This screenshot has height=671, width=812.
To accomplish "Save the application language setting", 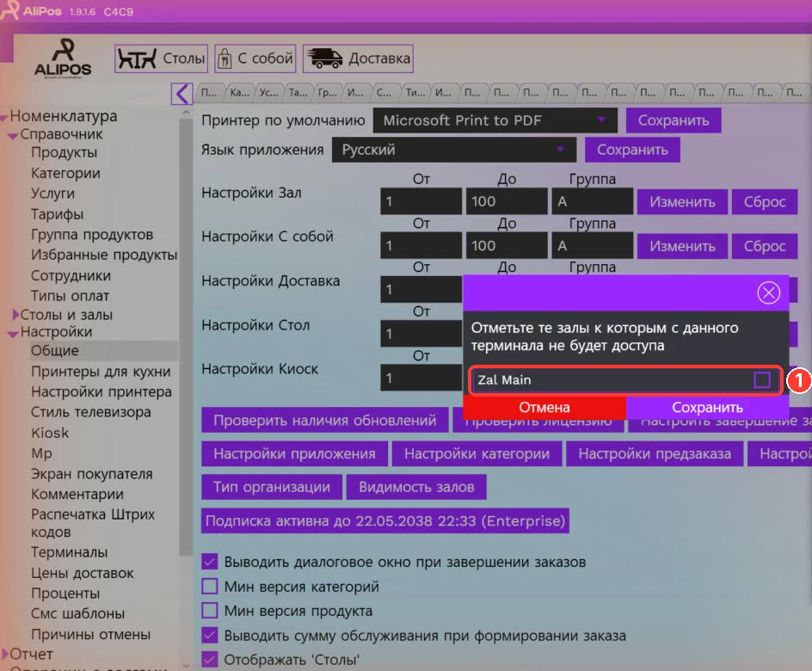I will point(632,151).
